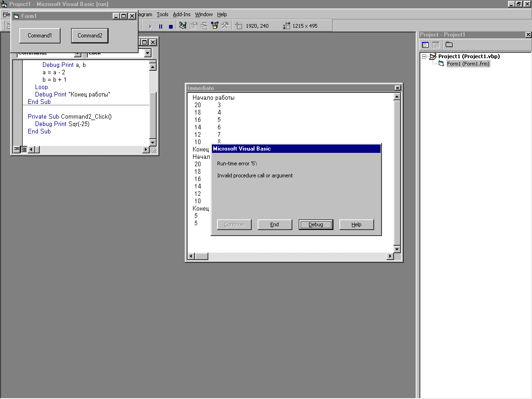This screenshot has width=532, height=399.
Task: Click the Microsoft Visual Basic dialog title bar
Action: 296,149
